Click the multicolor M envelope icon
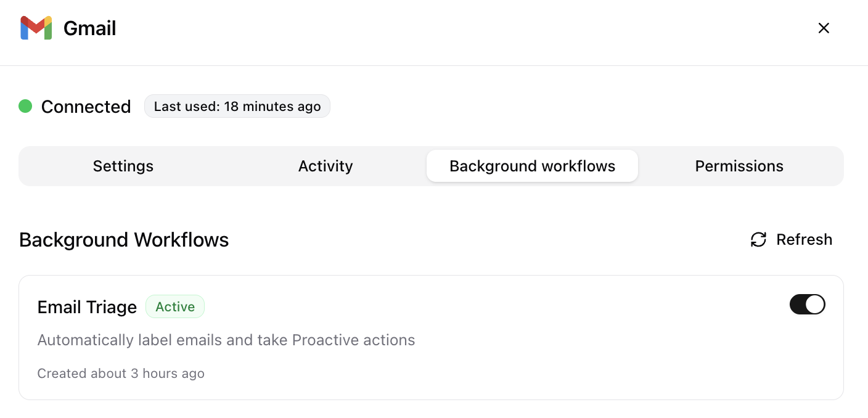This screenshot has height=418, width=868. pos(36,28)
